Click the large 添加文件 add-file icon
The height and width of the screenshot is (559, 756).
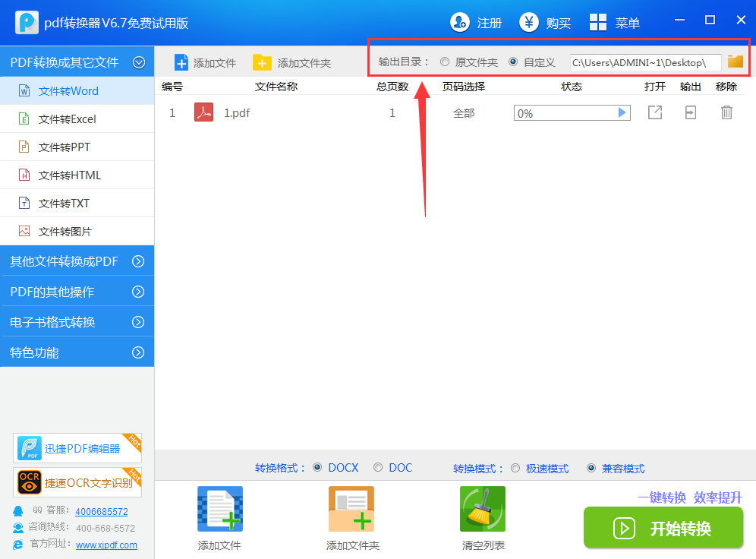pos(219,508)
